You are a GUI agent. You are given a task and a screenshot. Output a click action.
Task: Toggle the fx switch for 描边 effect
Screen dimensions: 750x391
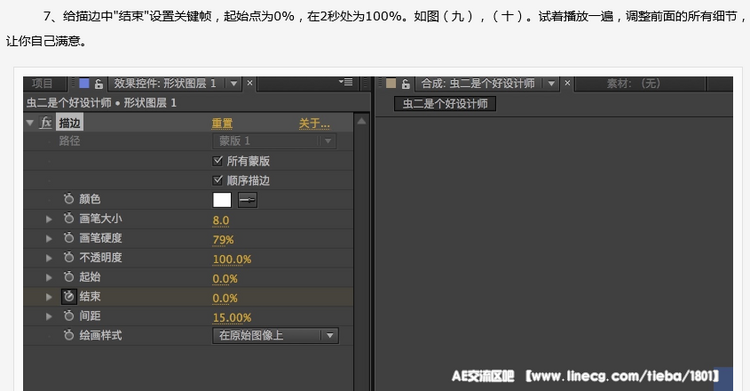[x=46, y=123]
